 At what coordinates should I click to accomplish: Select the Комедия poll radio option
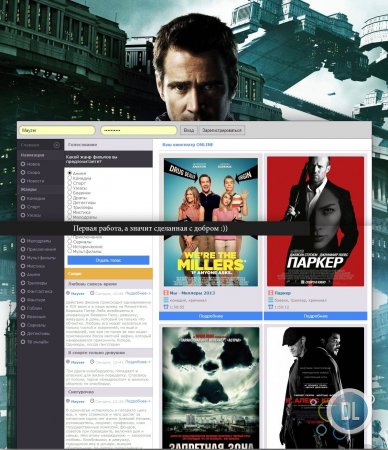click(x=70, y=178)
